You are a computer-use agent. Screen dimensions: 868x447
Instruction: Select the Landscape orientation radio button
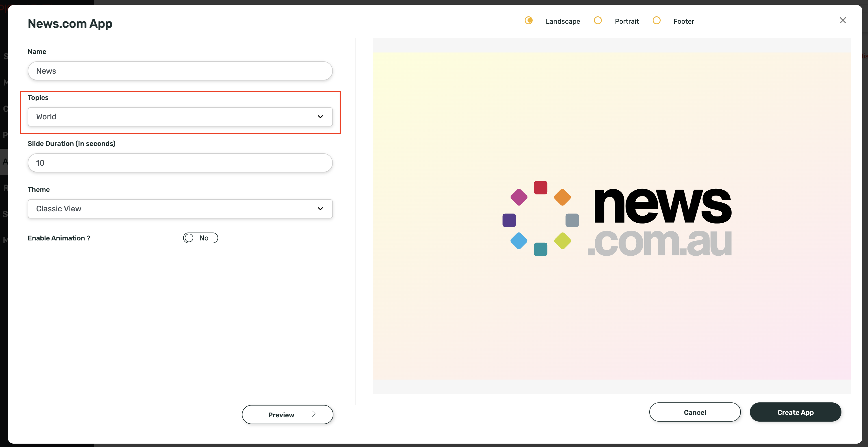point(528,21)
